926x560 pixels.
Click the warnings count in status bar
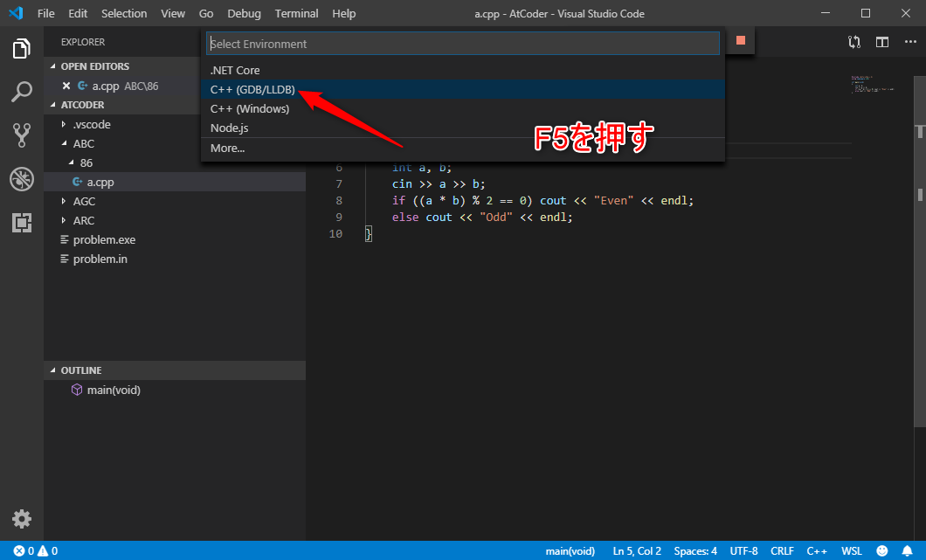48,551
